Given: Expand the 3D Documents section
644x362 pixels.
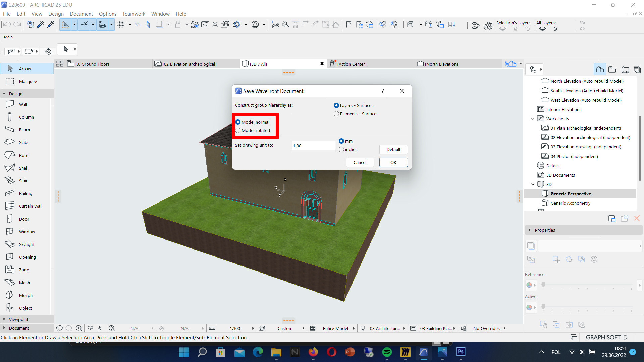Looking at the screenshot, I should click(x=561, y=175).
